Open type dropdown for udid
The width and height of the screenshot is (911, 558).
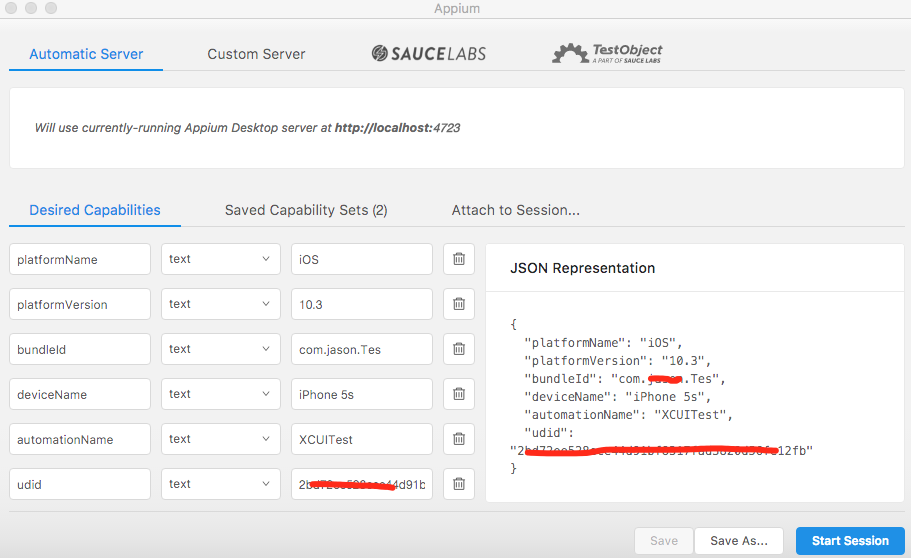click(x=221, y=484)
